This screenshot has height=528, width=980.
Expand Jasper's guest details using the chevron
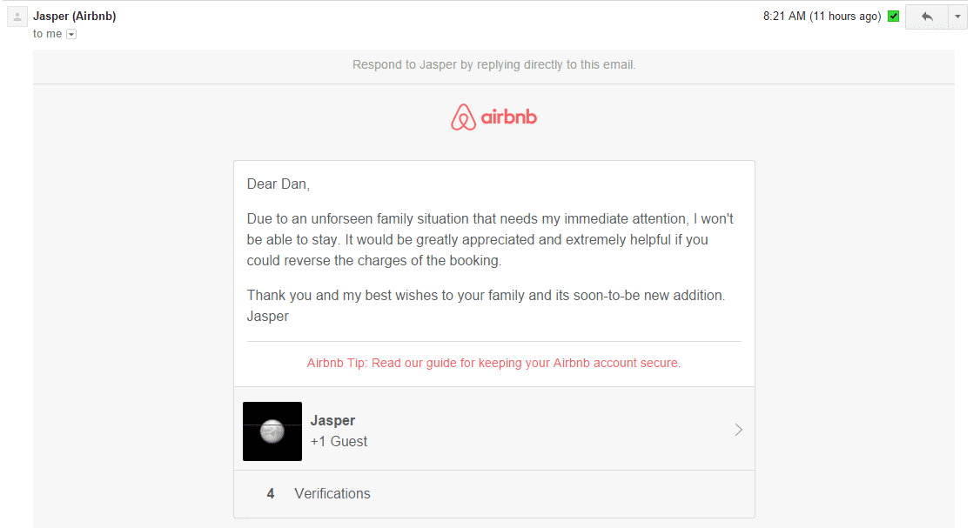tap(738, 429)
